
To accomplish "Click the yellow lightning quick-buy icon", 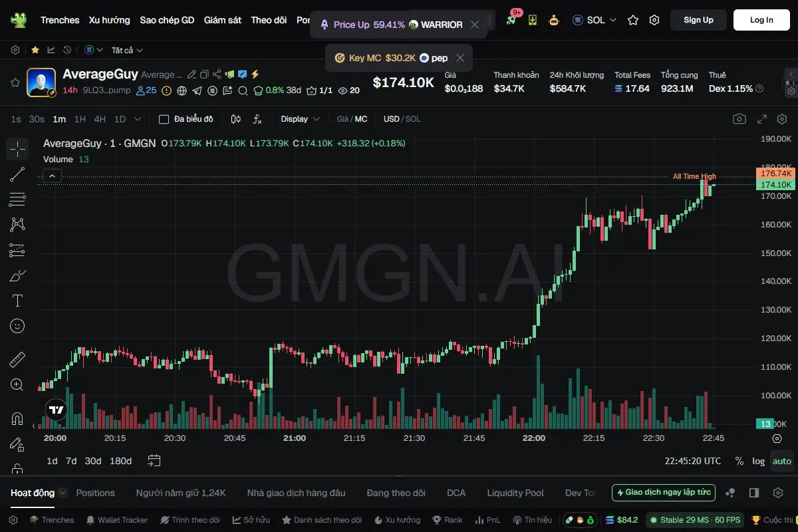I will click(255, 74).
